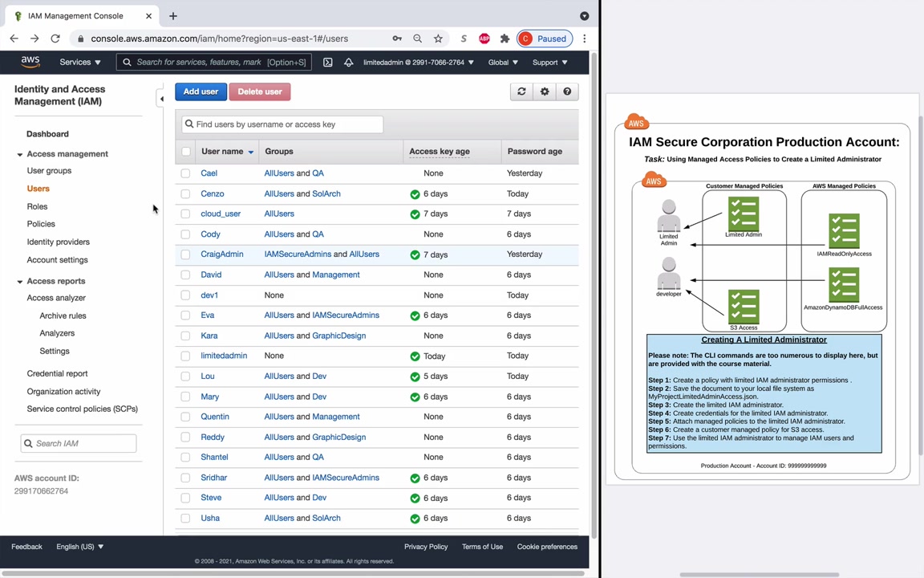This screenshot has width=924, height=578.
Task: Go back in the browser
Action: 14,39
